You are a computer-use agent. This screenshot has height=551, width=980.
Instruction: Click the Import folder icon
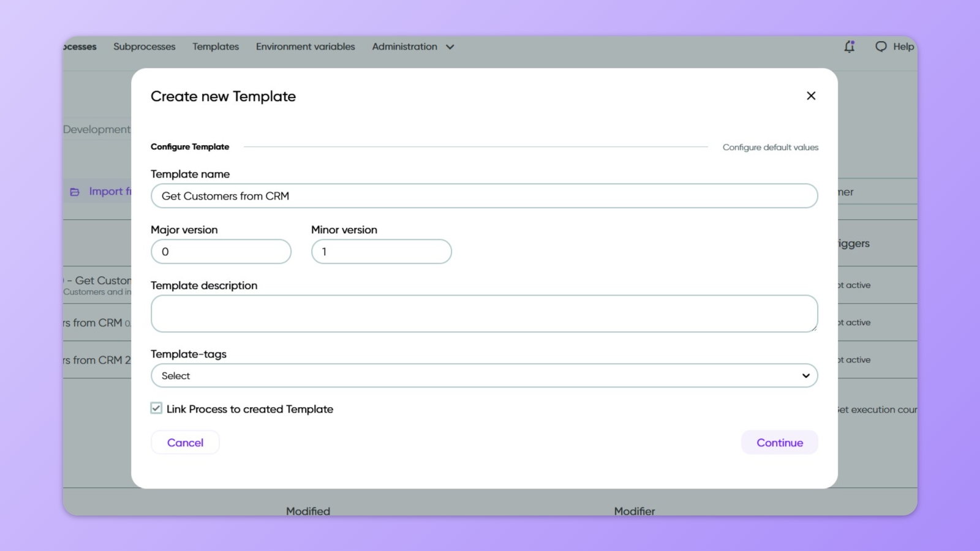pyautogui.click(x=75, y=192)
